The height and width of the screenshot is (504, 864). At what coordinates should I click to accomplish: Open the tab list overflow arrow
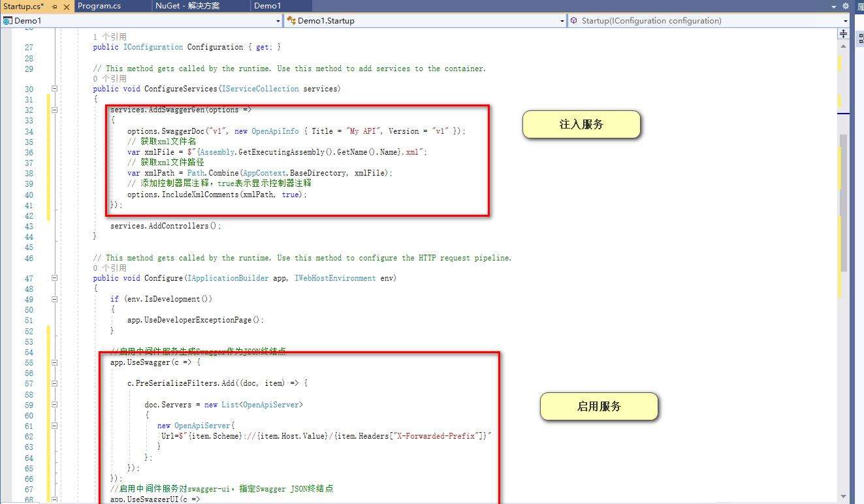[x=834, y=7]
